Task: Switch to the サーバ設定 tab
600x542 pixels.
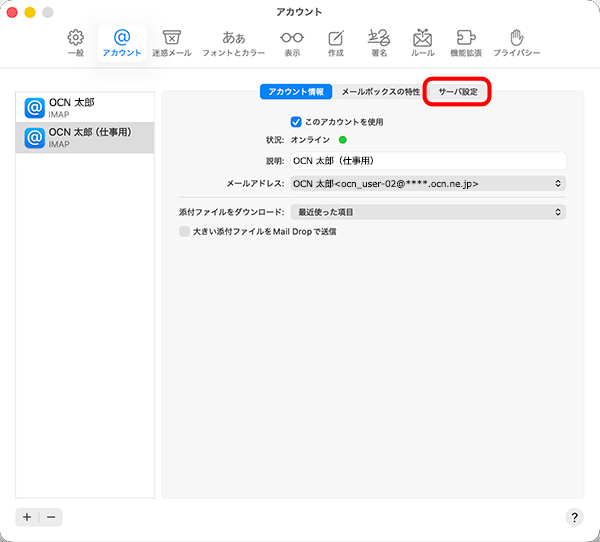Action: click(x=458, y=92)
